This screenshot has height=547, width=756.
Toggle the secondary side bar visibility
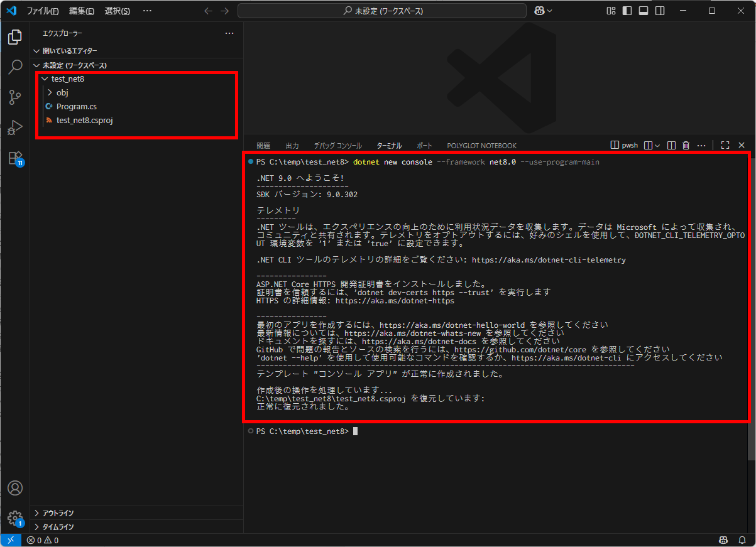(x=660, y=11)
